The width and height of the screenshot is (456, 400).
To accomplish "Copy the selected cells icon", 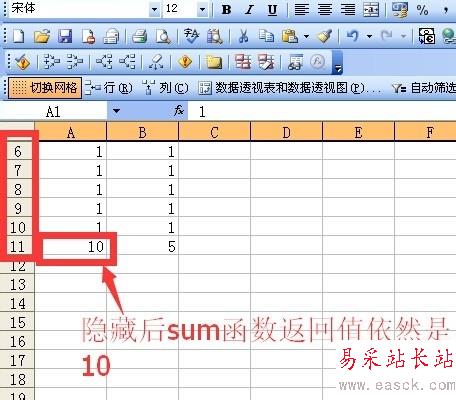I will pyautogui.click(x=266, y=36).
